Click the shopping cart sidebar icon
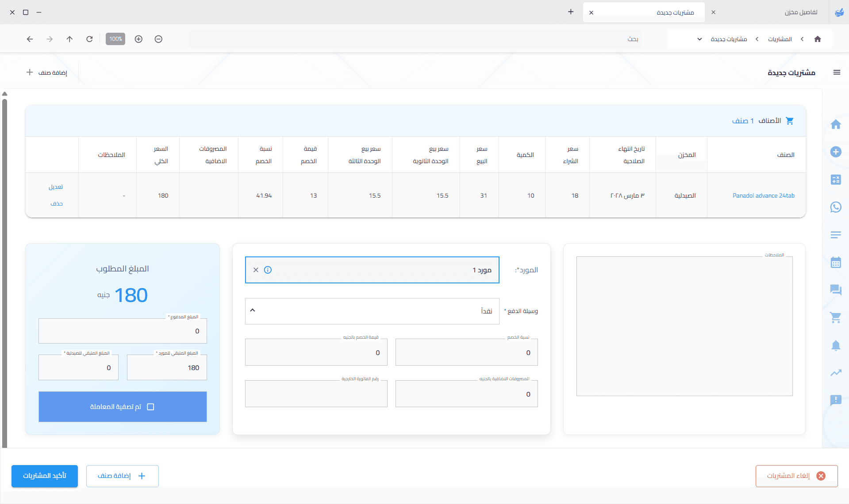 point(835,317)
